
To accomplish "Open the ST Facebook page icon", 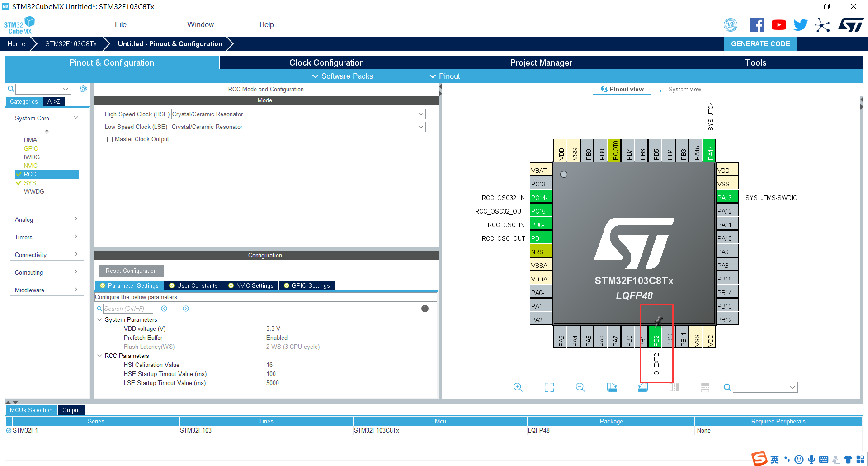I will point(757,25).
